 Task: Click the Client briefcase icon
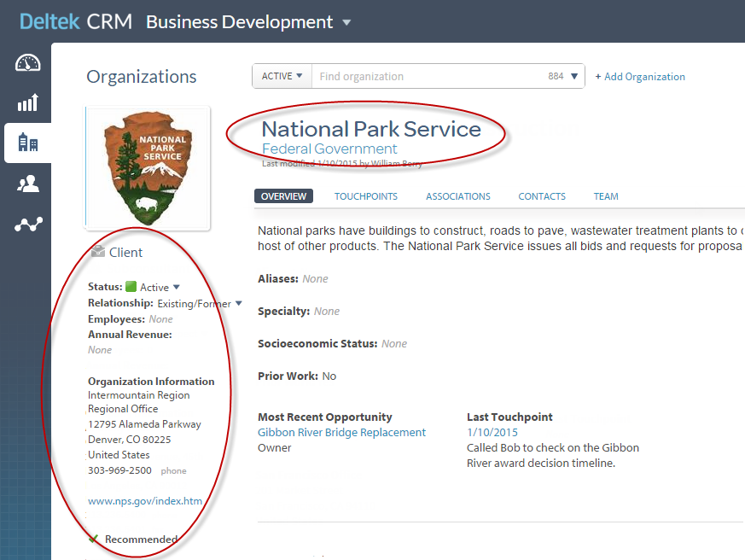tap(98, 252)
